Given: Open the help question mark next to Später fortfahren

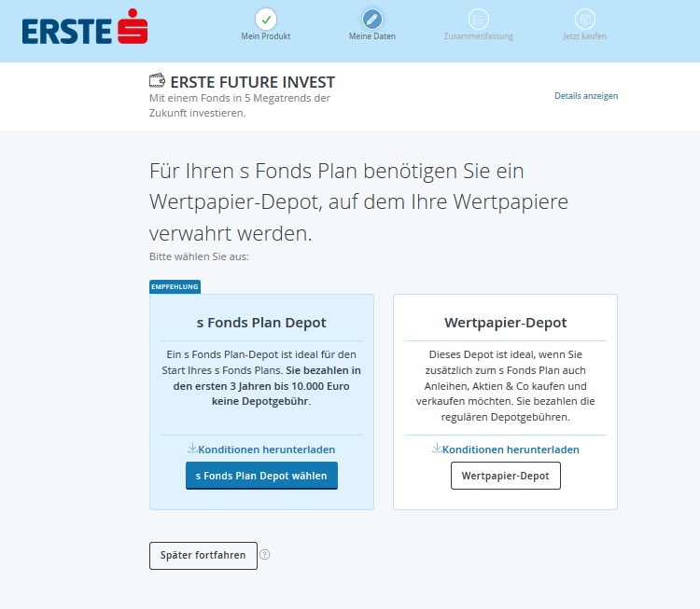Looking at the screenshot, I should point(265,555).
